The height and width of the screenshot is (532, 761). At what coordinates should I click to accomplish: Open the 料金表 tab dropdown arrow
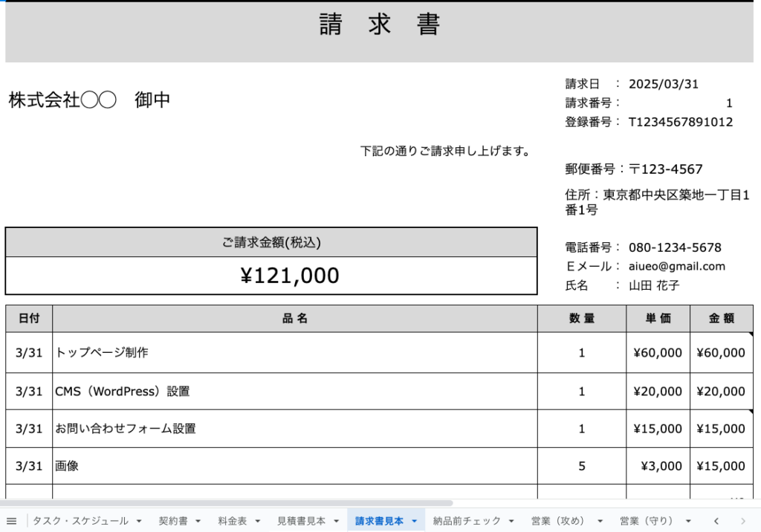tap(258, 521)
